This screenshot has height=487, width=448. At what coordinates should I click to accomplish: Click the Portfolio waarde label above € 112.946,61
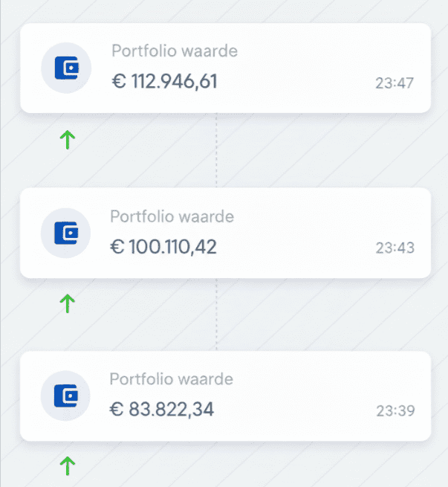coord(175,51)
